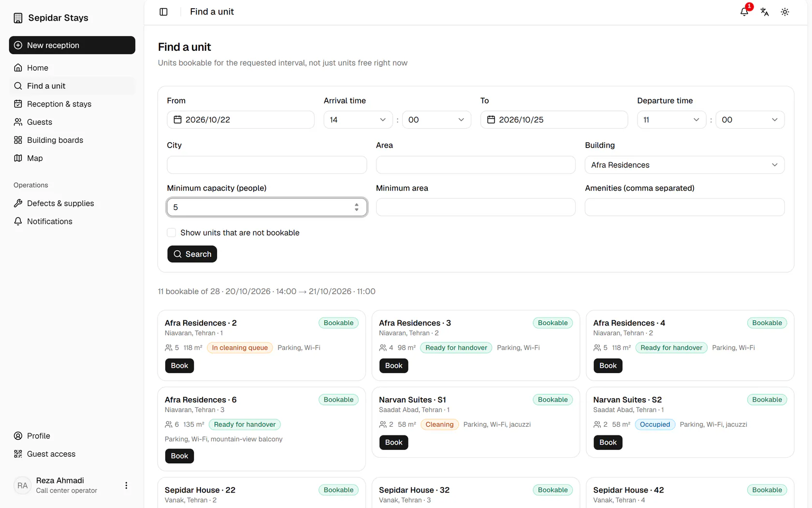Click Ready for handover on Afra Residences 6

(245, 424)
